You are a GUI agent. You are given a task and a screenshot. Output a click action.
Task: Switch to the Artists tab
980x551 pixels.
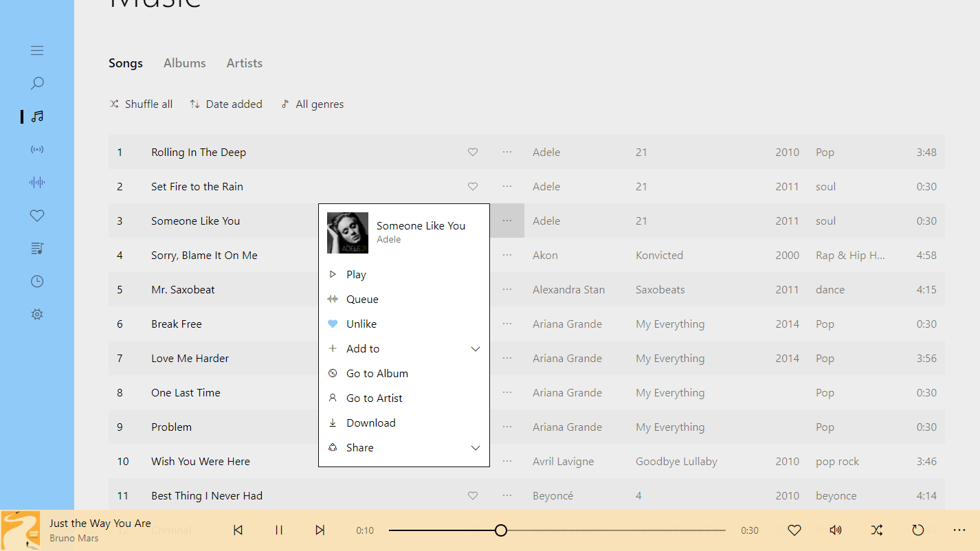pos(245,63)
